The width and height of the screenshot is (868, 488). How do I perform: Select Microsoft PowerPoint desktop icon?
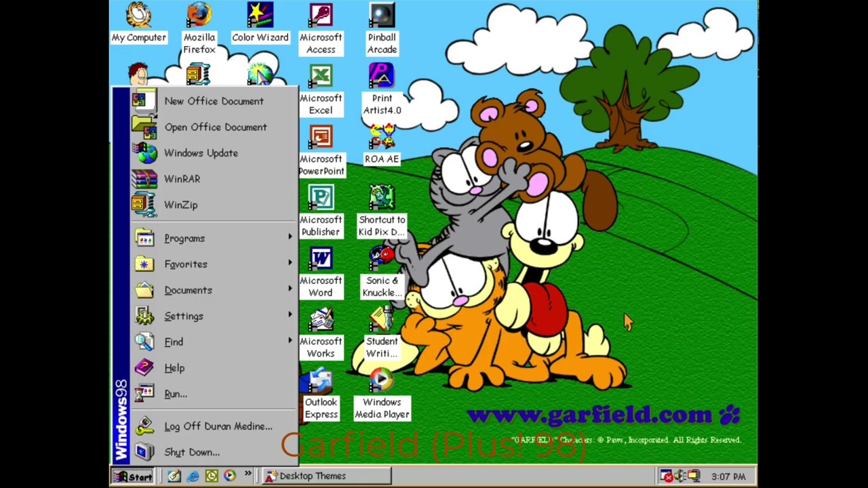(x=321, y=151)
